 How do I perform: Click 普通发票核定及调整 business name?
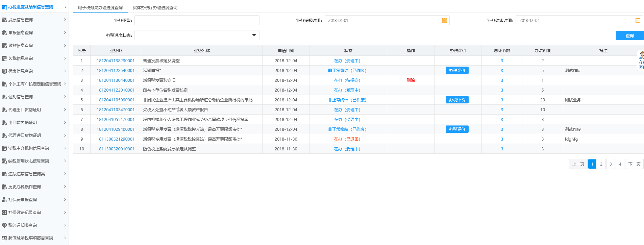pyautogui.click(x=161, y=61)
